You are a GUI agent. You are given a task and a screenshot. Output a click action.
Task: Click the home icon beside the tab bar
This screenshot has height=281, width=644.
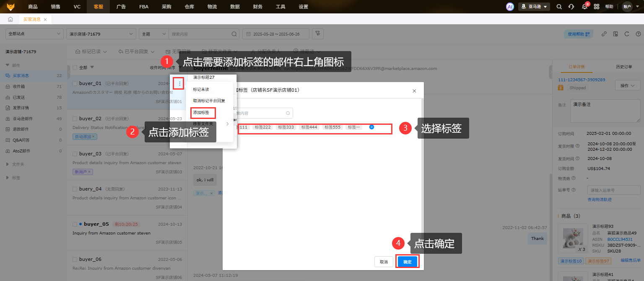click(10, 19)
